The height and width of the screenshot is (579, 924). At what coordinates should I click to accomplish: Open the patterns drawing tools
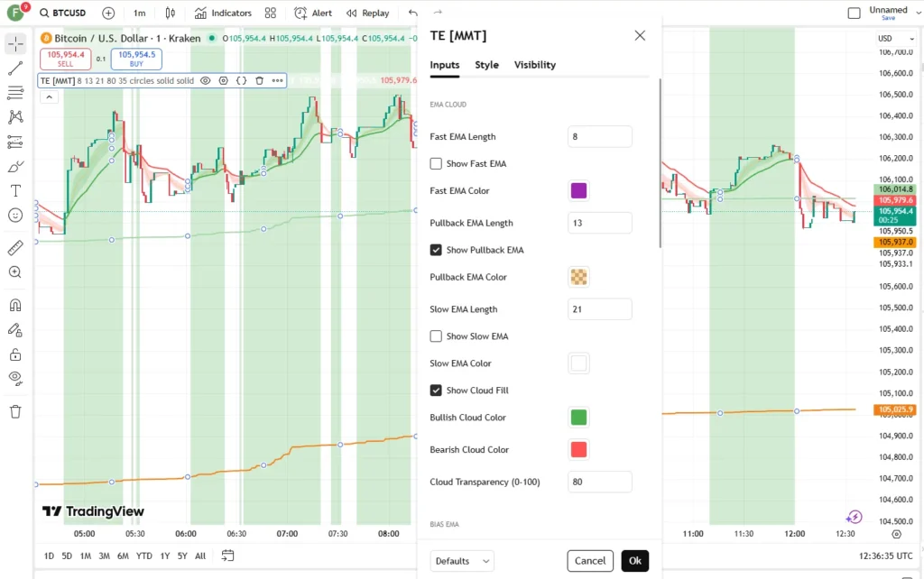(x=16, y=116)
